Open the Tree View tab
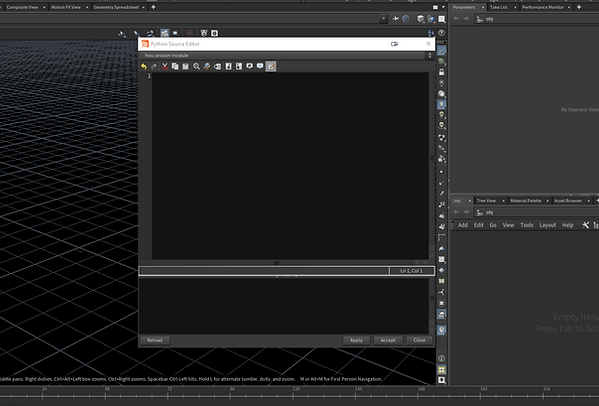This screenshot has width=599, height=406. coord(486,201)
